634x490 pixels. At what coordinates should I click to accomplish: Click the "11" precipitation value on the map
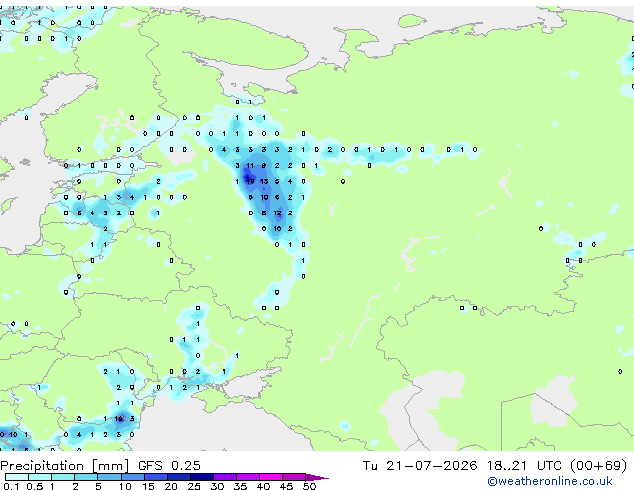click(x=250, y=165)
